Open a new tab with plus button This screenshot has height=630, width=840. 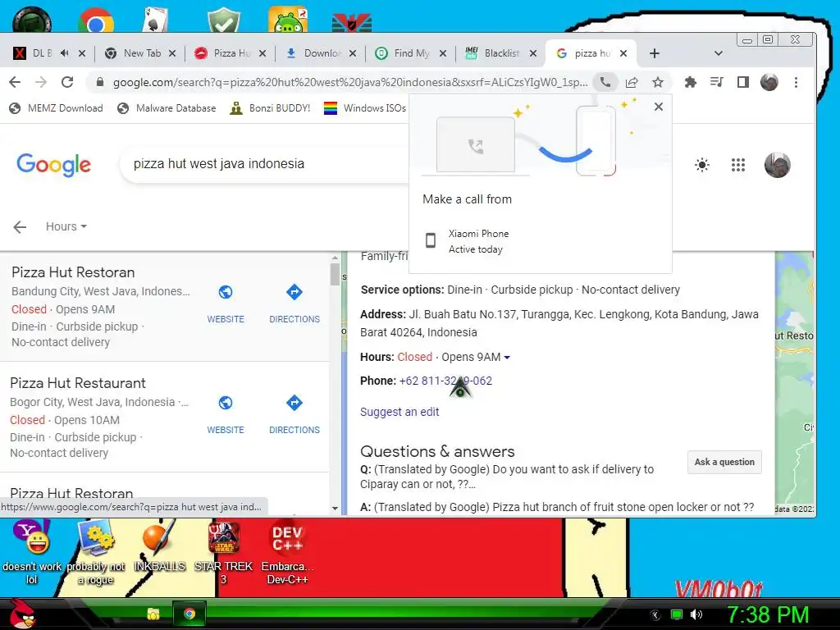[x=654, y=53]
